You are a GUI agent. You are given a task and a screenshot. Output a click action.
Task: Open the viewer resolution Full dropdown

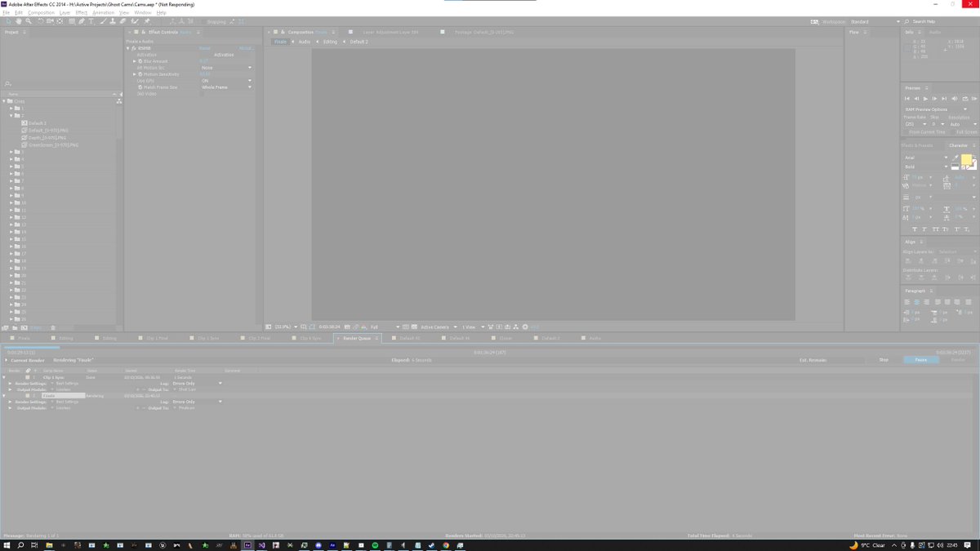pos(385,327)
